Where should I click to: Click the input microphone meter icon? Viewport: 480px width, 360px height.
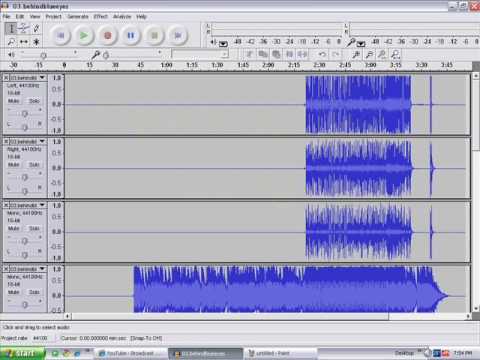tap(351, 42)
